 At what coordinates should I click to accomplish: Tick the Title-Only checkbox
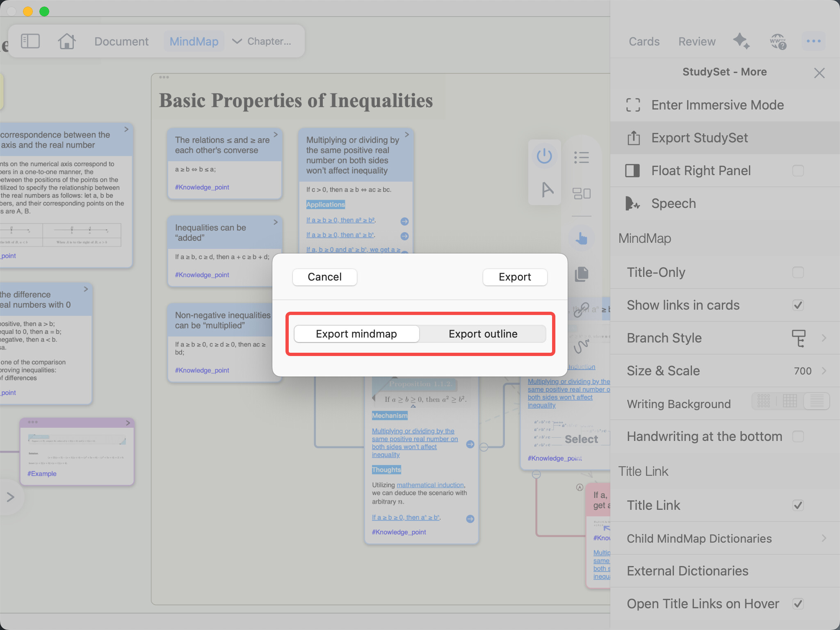798,272
